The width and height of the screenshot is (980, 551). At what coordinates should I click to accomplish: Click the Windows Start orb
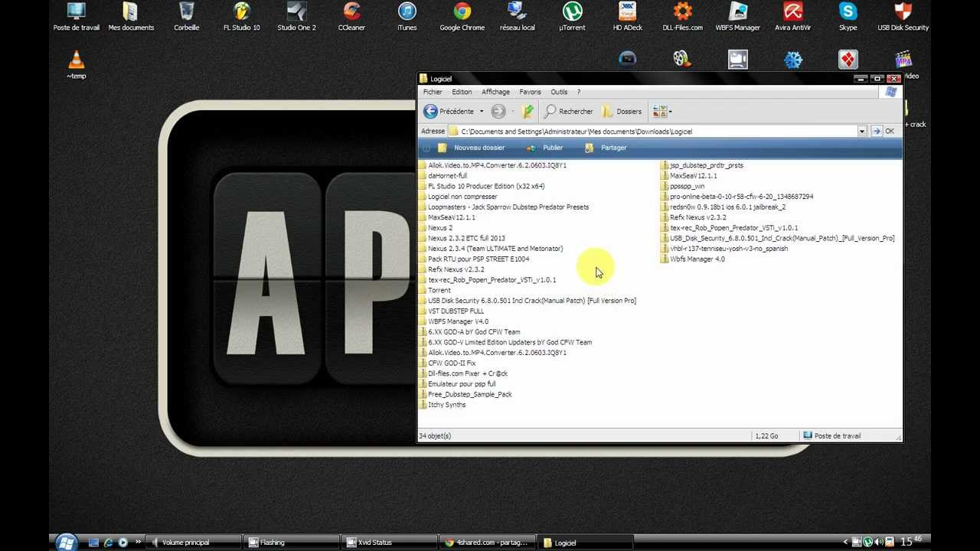tap(66, 543)
